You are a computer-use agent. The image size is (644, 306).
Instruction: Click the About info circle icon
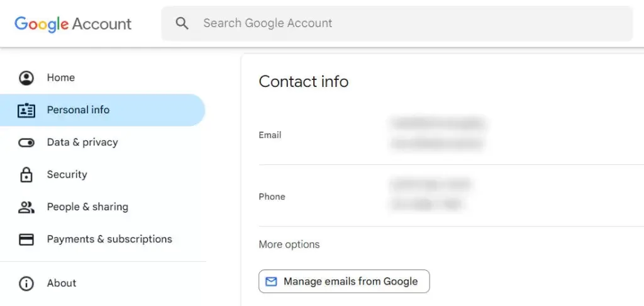pos(26,283)
